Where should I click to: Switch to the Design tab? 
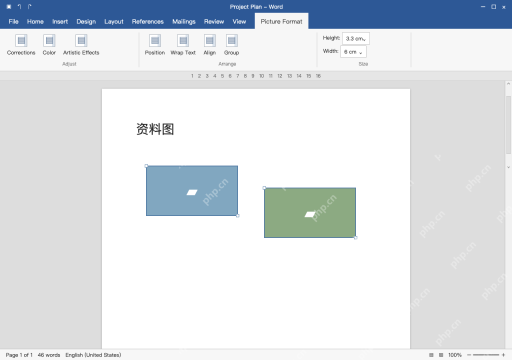86,22
